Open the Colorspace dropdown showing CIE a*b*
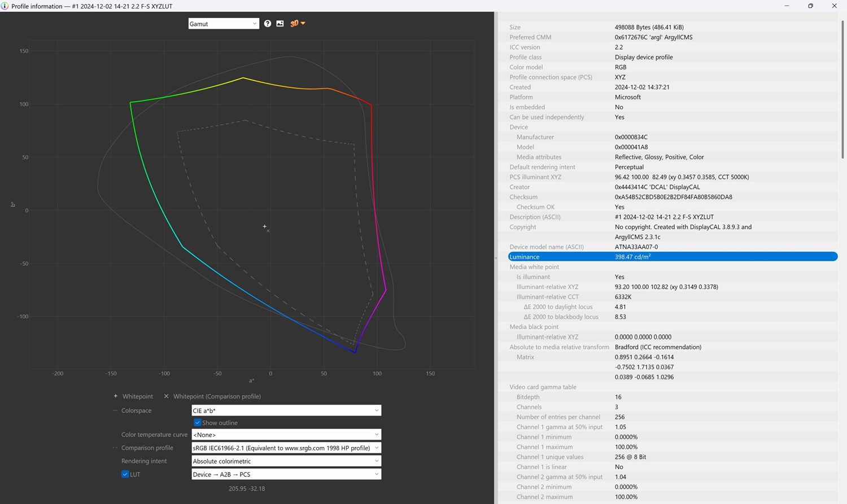 [x=286, y=410]
